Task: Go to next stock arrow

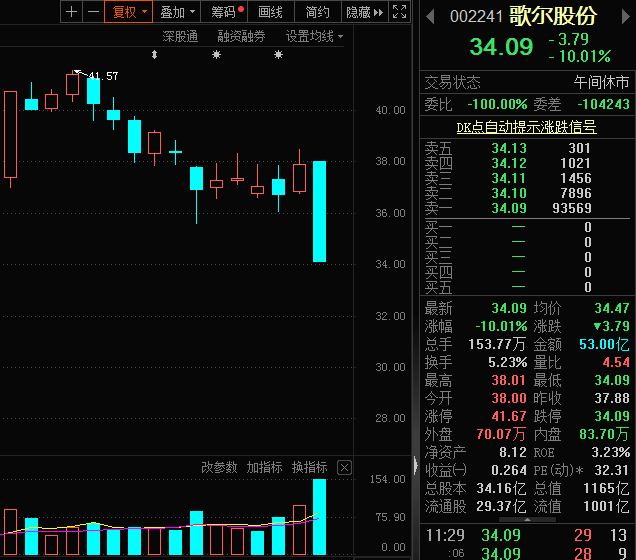Action: pos(625,17)
